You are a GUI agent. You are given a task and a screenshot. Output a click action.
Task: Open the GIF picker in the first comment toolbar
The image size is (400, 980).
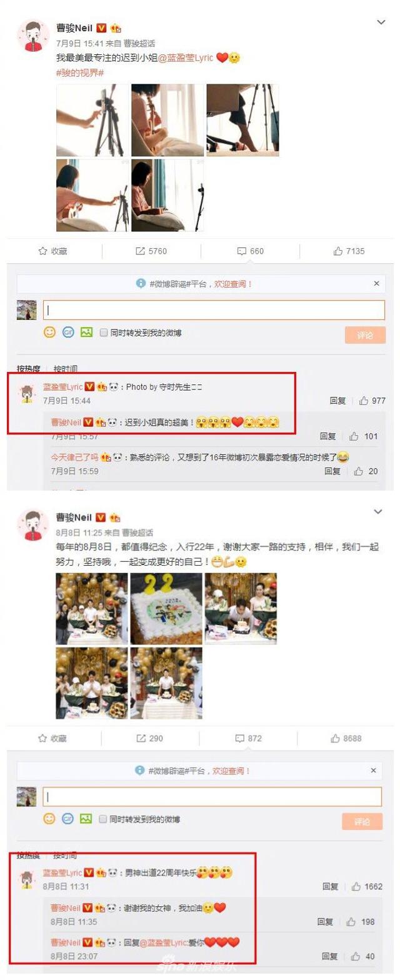[68, 332]
